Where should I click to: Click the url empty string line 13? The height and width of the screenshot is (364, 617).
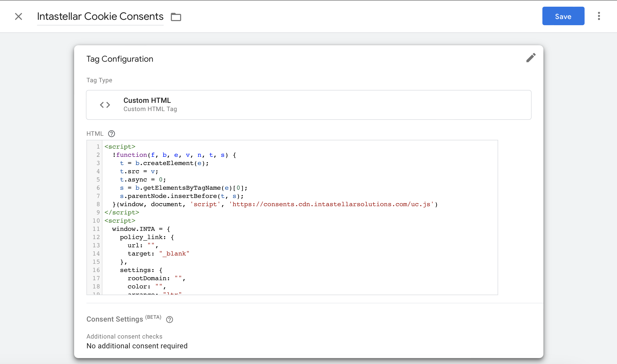[x=143, y=245]
